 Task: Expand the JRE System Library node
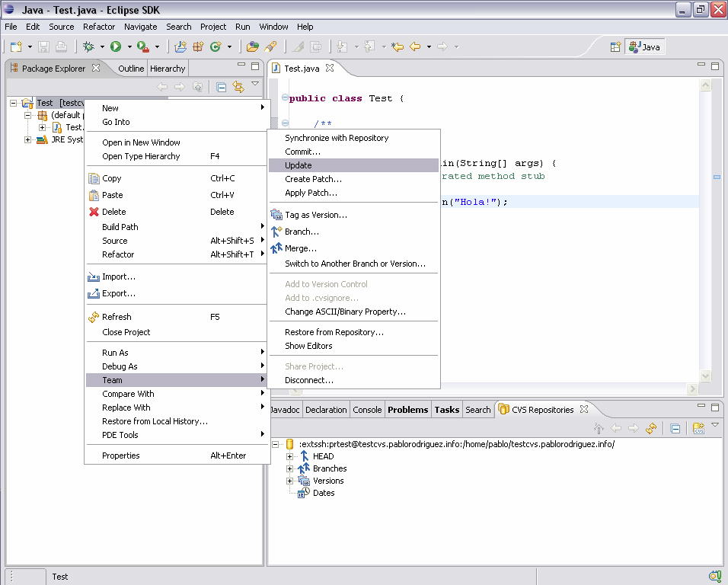[28, 139]
